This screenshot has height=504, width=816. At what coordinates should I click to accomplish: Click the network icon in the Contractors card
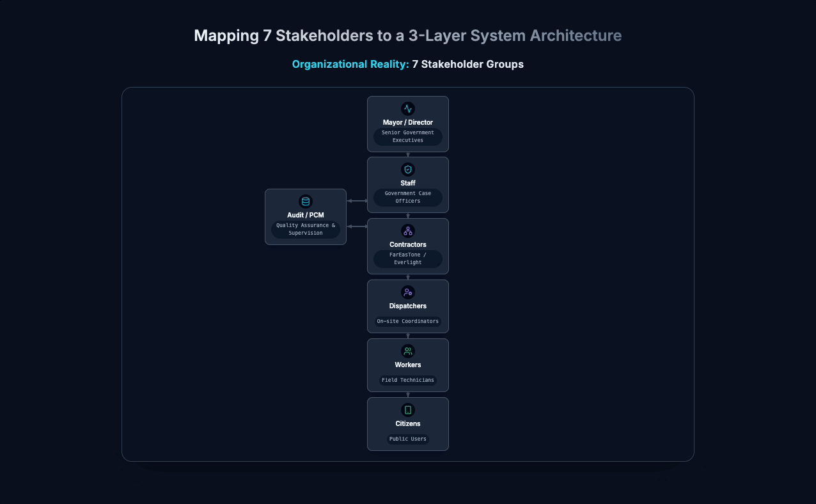[408, 231]
